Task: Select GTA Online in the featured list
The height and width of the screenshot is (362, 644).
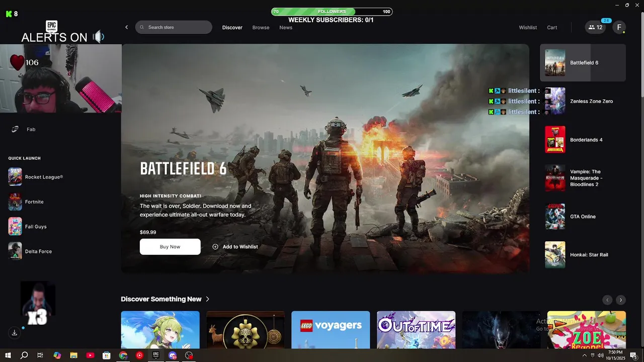Action: (583, 217)
